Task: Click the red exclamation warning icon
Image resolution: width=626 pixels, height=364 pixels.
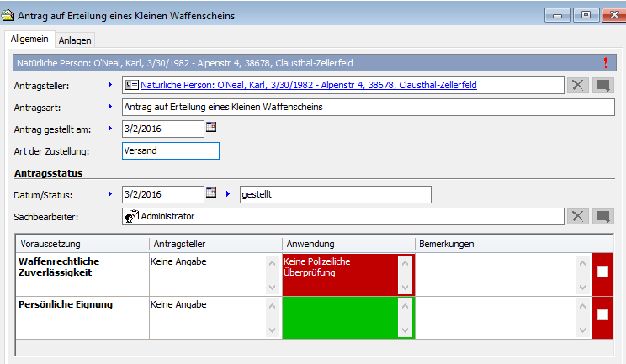Action: pyautogui.click(x=605, y=63)
